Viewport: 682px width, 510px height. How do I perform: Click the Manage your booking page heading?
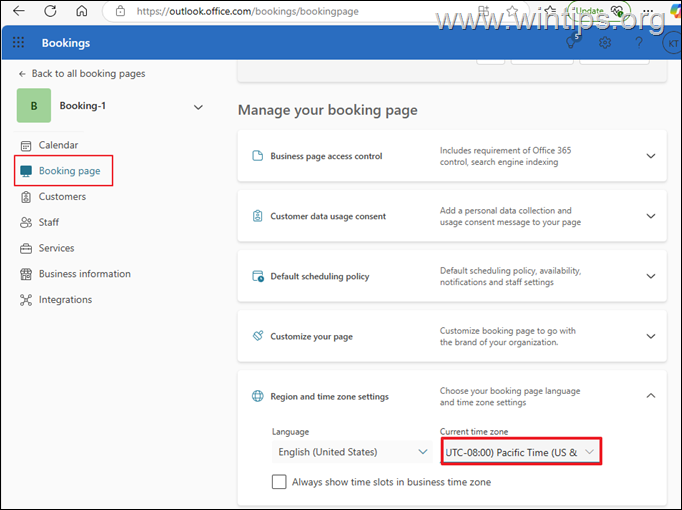tap(328, 110)
